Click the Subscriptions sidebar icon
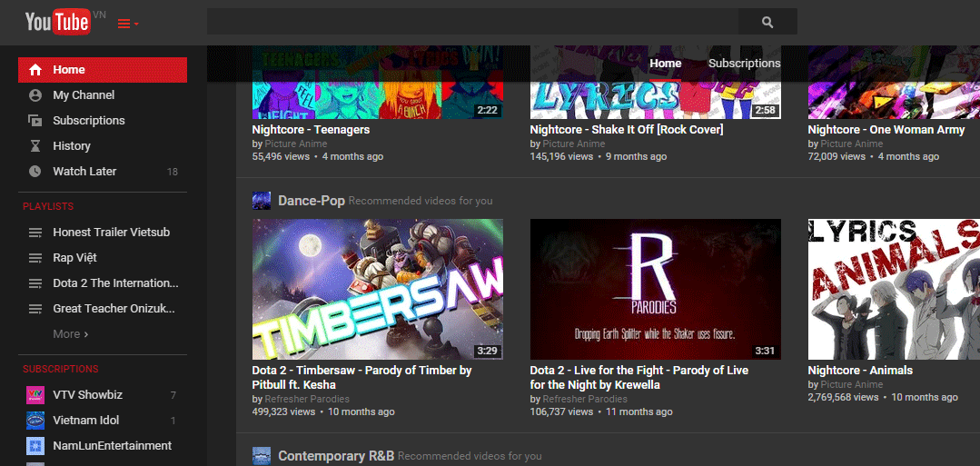Screen dimensions: 980x466 coord(35,121)
